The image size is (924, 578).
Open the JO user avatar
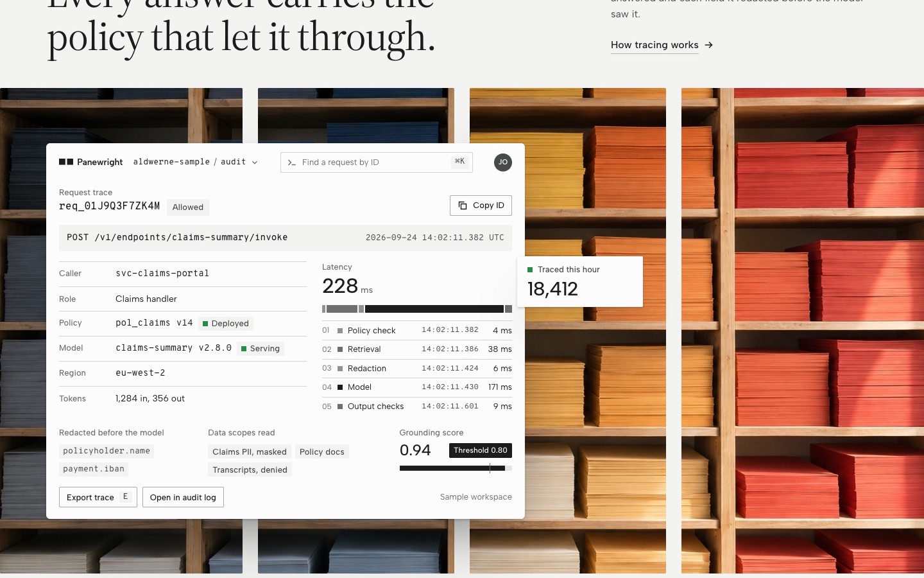(503, 162)
